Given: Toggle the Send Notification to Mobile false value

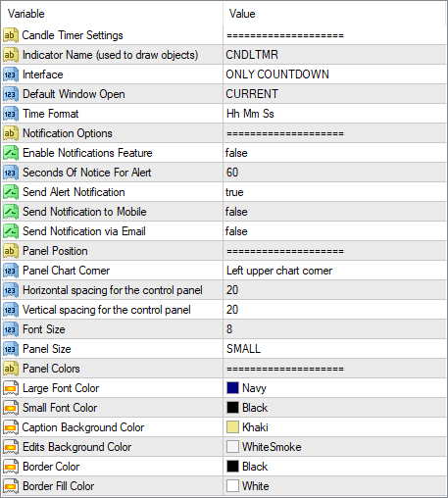Looking at the screenshot, I should [x=334, y=212].
